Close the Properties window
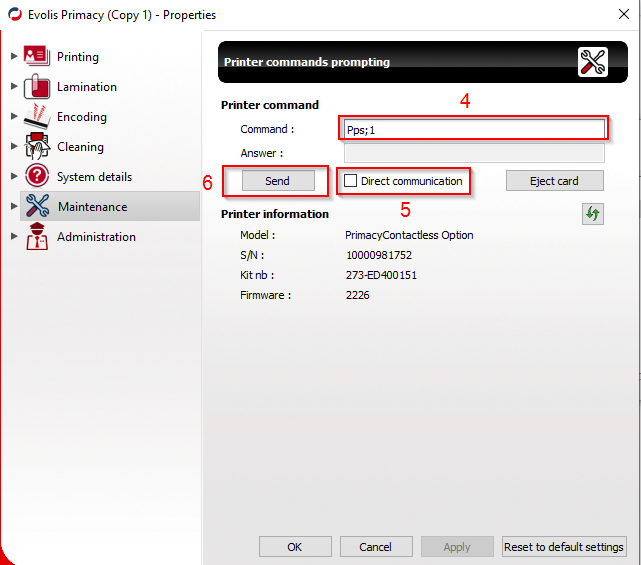This screenshot has height=565, width=641. [x=623, y=14]
